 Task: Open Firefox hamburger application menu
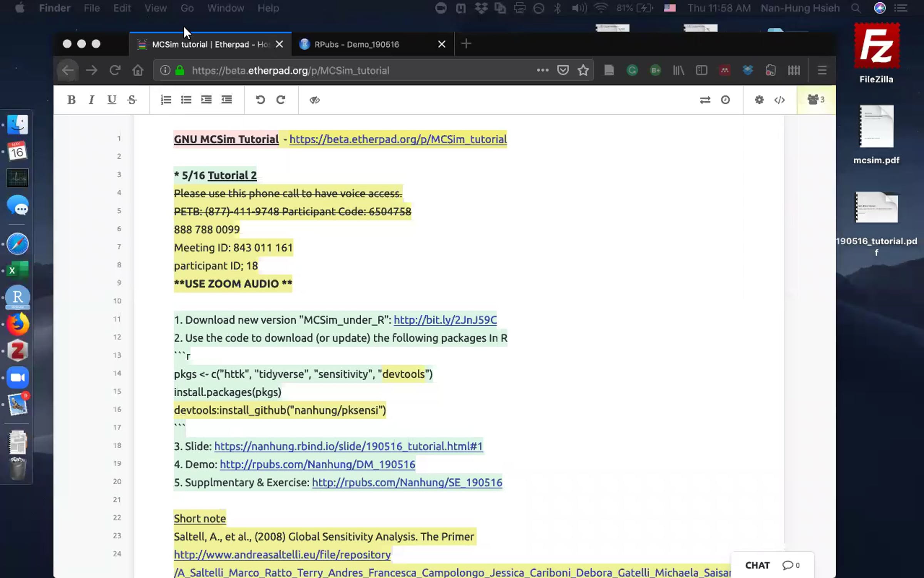(x=822, y=70)
